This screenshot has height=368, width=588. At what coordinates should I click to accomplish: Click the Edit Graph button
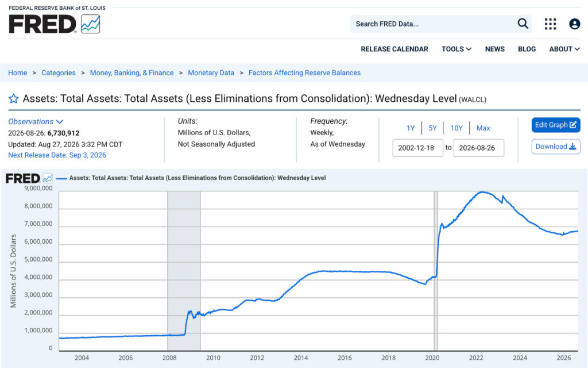click(x=556, y=125)
